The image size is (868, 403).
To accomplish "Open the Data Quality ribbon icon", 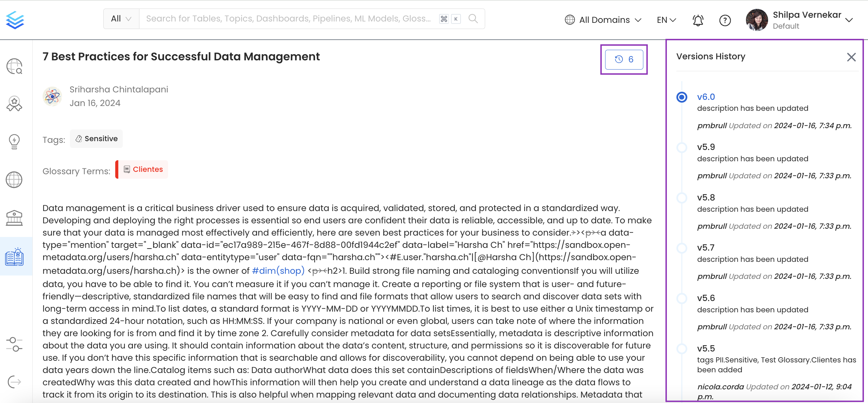I will click(x=14, y=104).
